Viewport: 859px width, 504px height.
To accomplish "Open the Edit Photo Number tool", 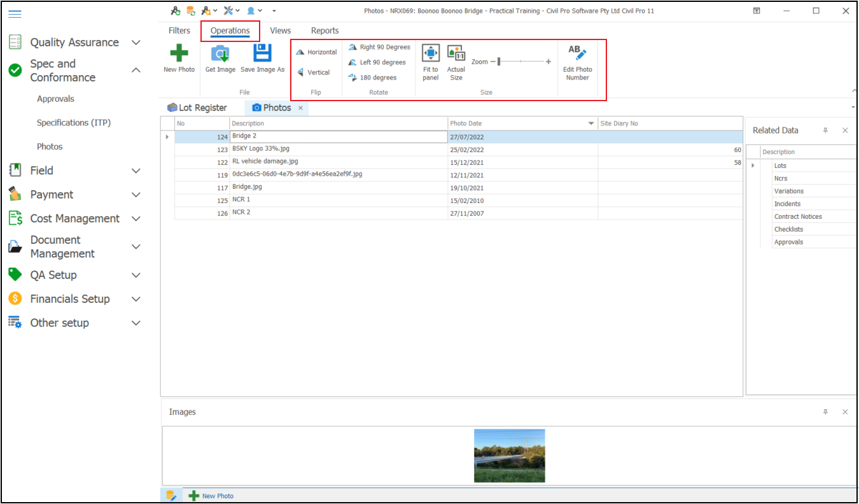I will 577,53.
